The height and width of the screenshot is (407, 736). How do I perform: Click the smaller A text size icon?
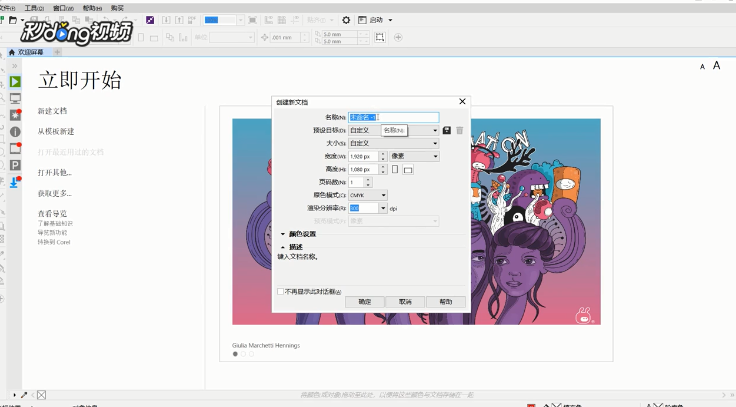[702, 67]
